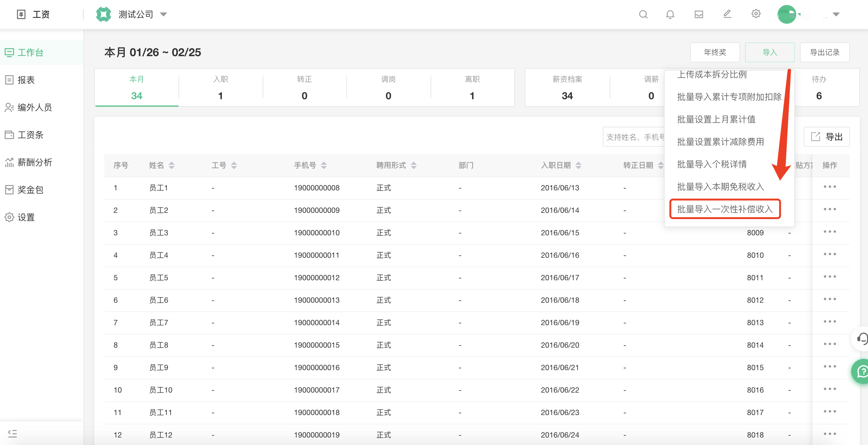Open 奖金包 in the sidebar
This screenshot has width=868, height=445.
pos(42,190)
